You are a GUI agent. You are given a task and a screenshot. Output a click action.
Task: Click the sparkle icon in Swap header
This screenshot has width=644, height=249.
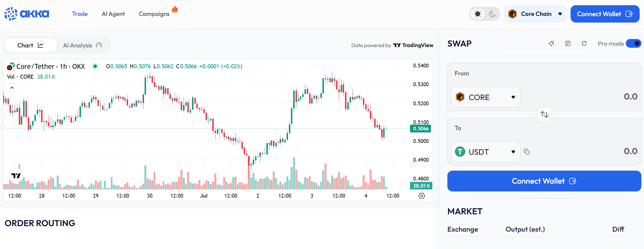[x=551, y=44]
